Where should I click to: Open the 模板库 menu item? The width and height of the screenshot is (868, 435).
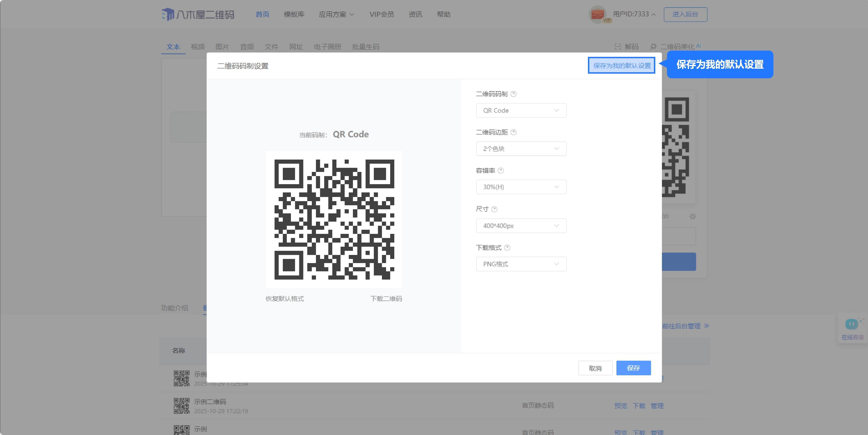pos(294,14)
